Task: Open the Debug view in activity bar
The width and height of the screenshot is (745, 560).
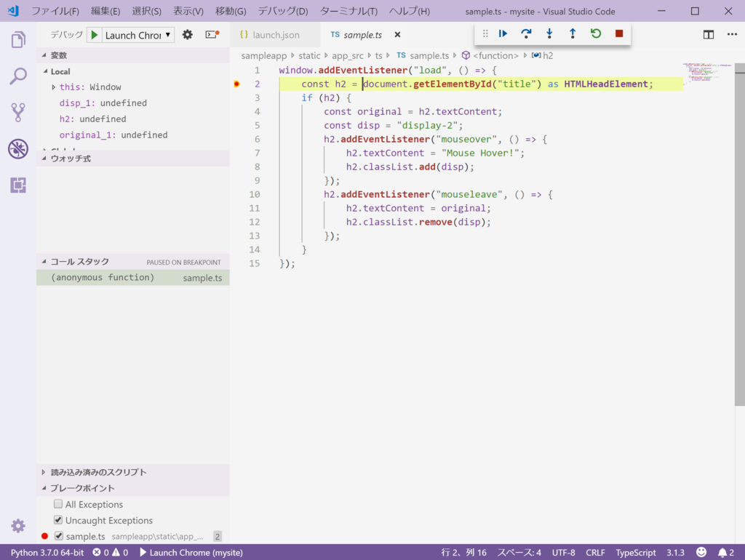Action: (18, 148)
